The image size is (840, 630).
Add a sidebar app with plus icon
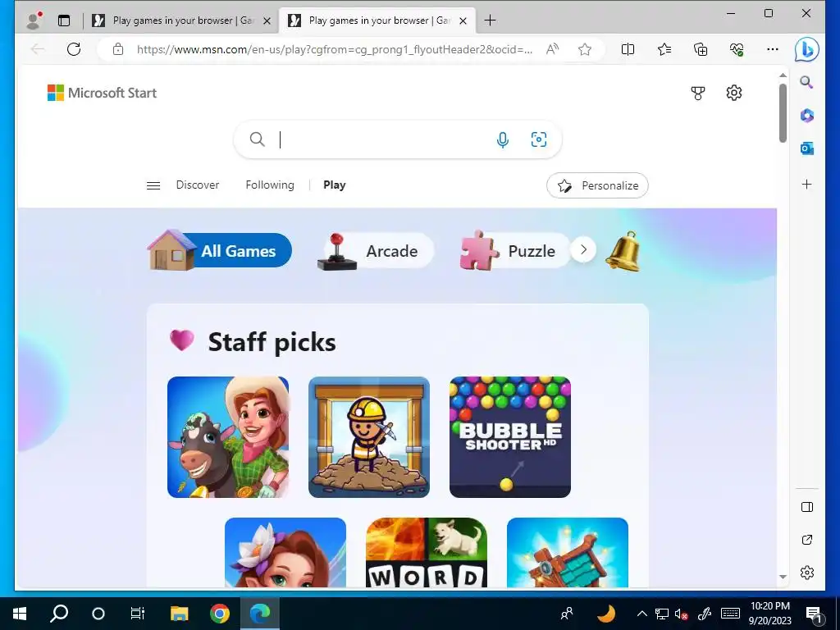pos(807,185)
